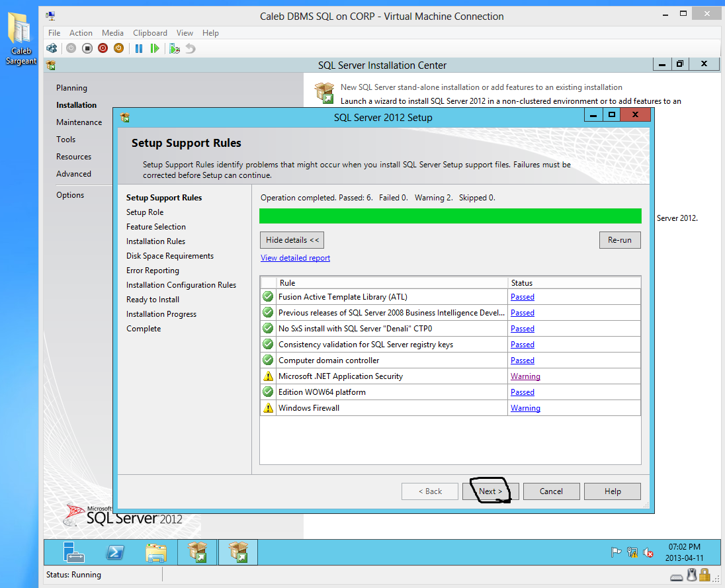Viewport: 725px width, 588px height.
Task: Click the network tray icon
Action: tap(632, 552)
